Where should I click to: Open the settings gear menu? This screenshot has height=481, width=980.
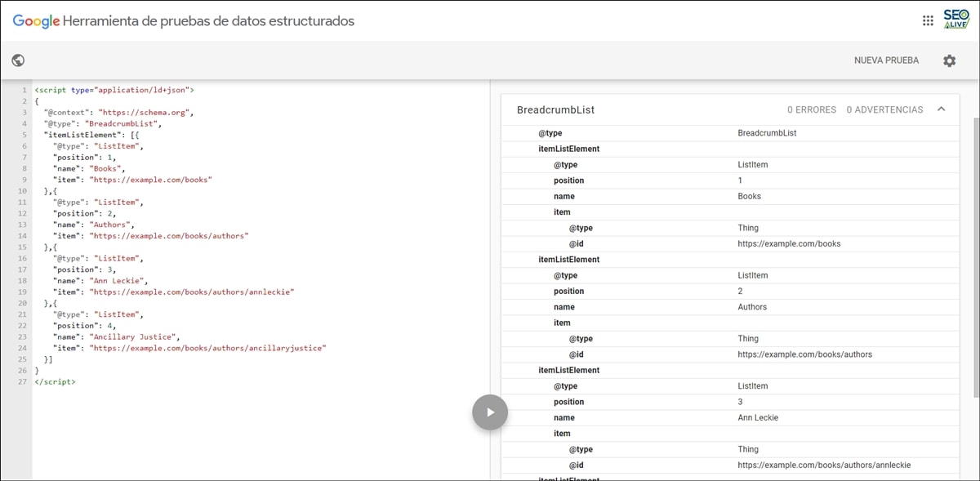(948, 60)
